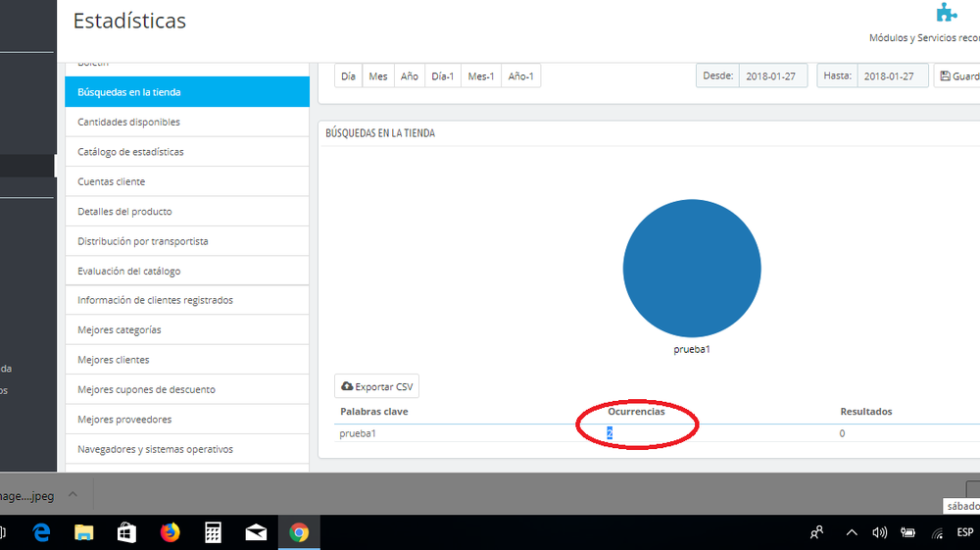Switch to Chrome in the taskbar
The height and width of the screenshot is (550, 980).
[299, 532]
